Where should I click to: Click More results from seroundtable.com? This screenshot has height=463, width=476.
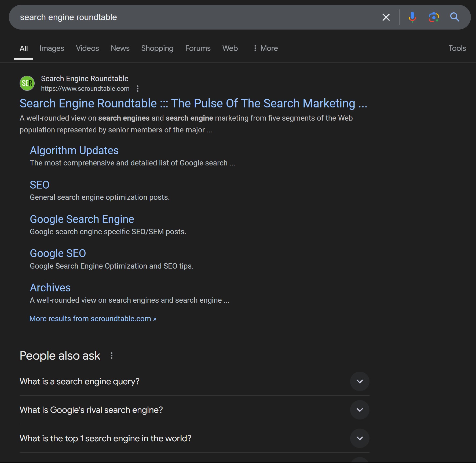click(x=93, y=319)
